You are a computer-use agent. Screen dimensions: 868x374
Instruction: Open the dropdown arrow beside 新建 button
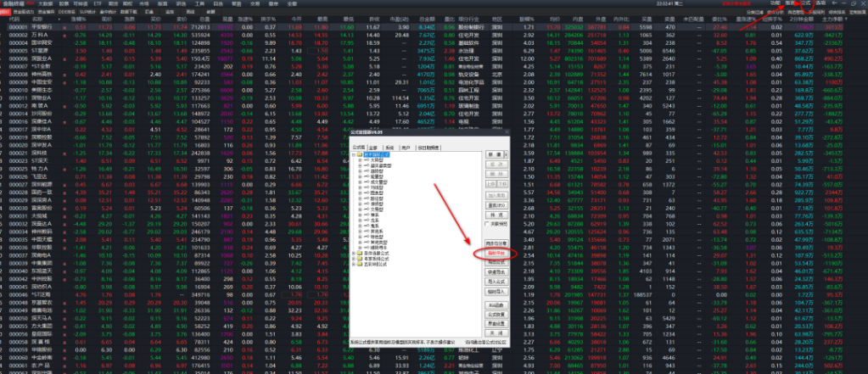506,154
